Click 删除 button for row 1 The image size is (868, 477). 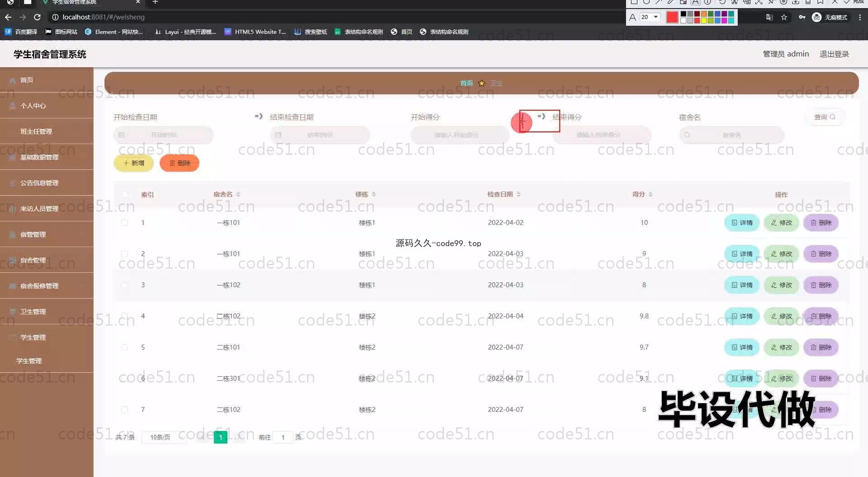coord(821,223)
